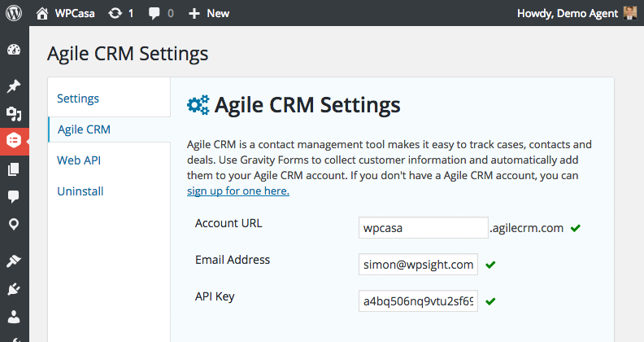Open the location pin icon in sidebar
Screen dimensions: 644x342
tap(14, 225)
